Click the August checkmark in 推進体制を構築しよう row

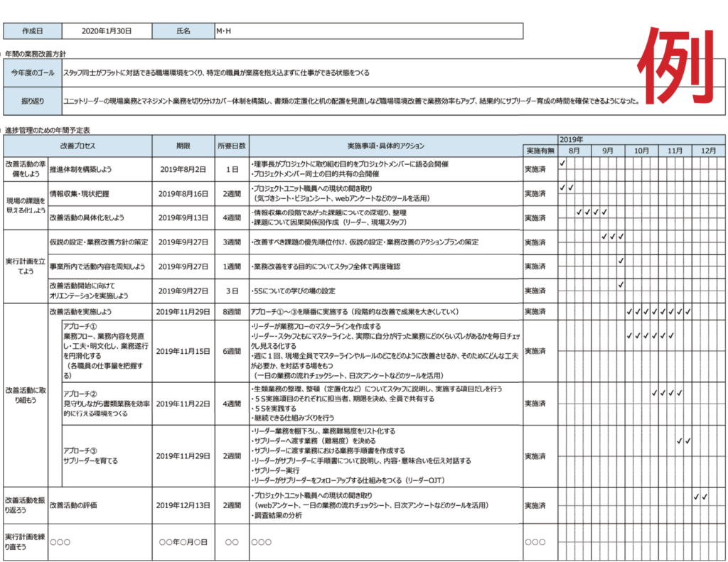(562, 163)
